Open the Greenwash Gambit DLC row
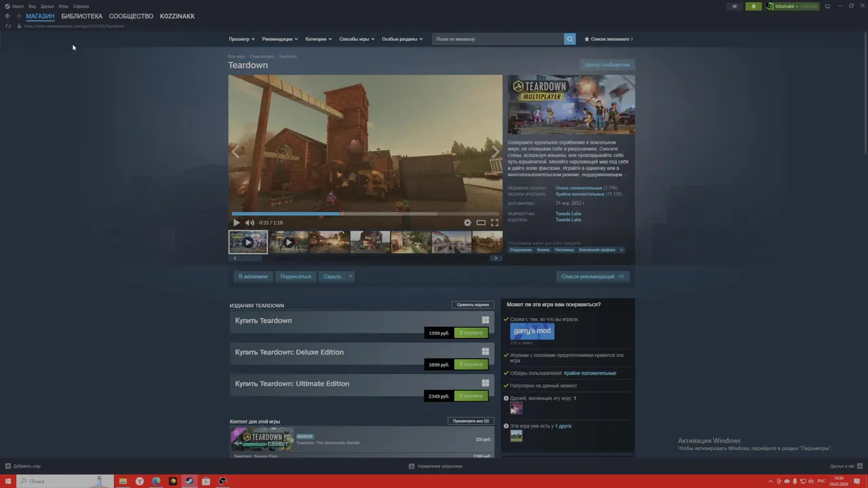868x488 pixels. tap(362, 439)
